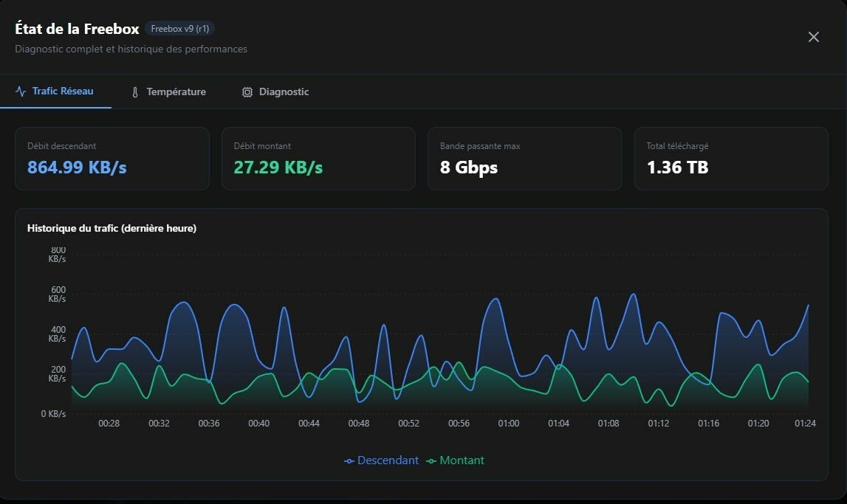Toggle the Descendant series in the legend
Image resolution: width=847 pixels, height=504 pixels.
382,460
